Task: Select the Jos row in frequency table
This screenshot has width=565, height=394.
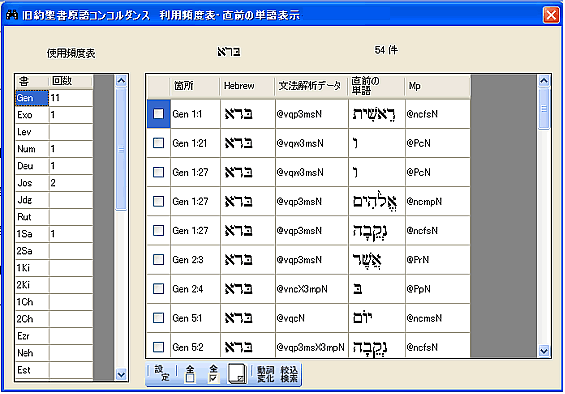Action: pos(54,183)
